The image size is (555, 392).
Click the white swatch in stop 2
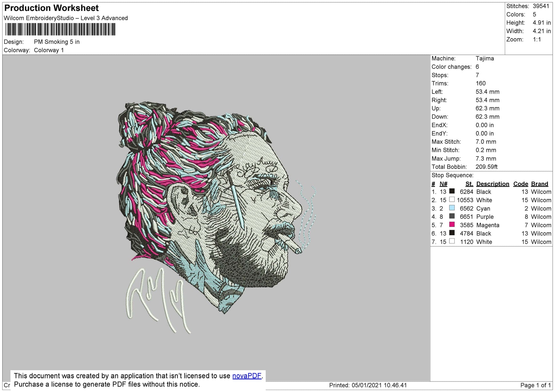(452, 200)
